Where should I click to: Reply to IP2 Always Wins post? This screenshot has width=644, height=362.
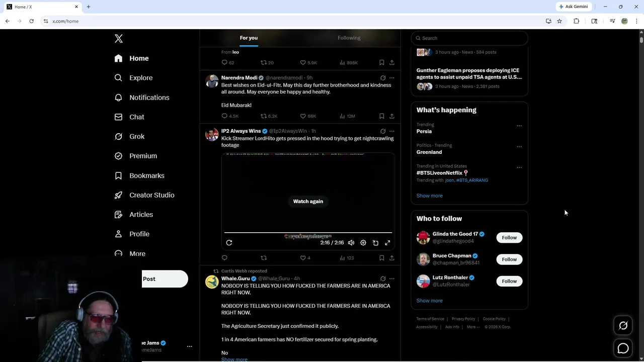[224, 258]
